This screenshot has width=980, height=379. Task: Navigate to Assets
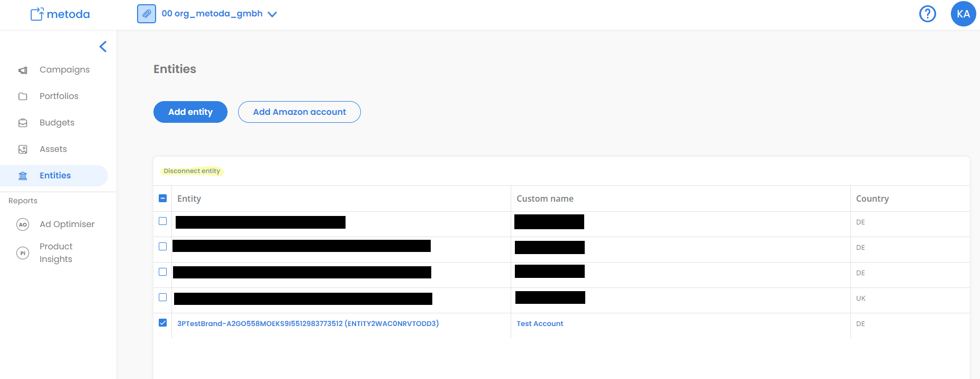[53, 149]
